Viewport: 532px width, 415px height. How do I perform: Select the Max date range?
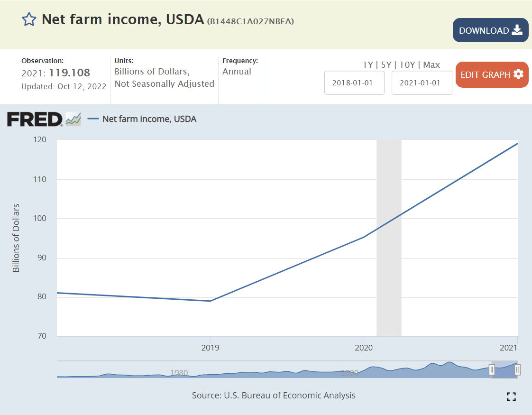[431, 65]
